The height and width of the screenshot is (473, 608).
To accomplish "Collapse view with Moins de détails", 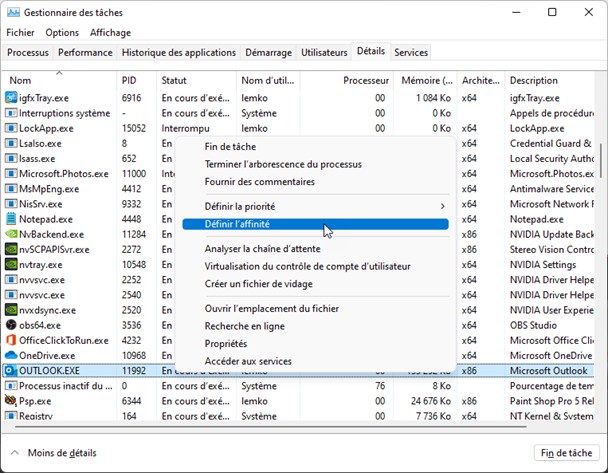I will tap(62, 453).
